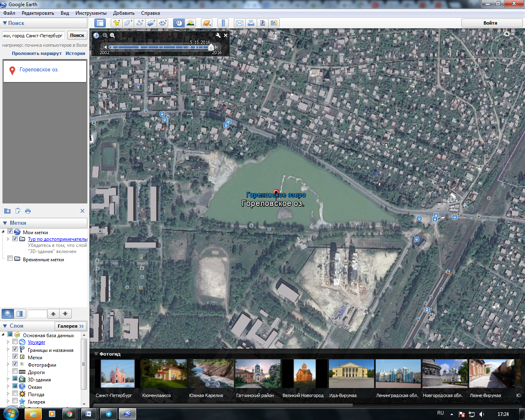Toggle historical imagery clock button

coord(178,23)
